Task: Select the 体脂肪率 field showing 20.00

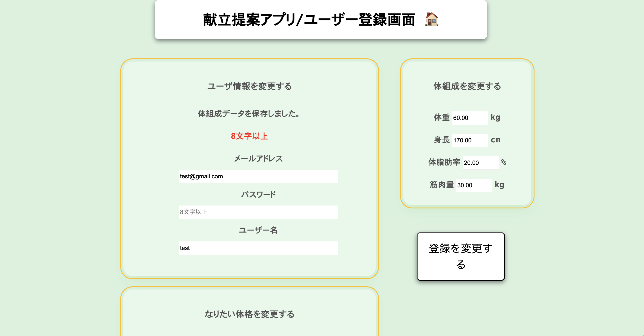Action: click(x=480, y=163)
